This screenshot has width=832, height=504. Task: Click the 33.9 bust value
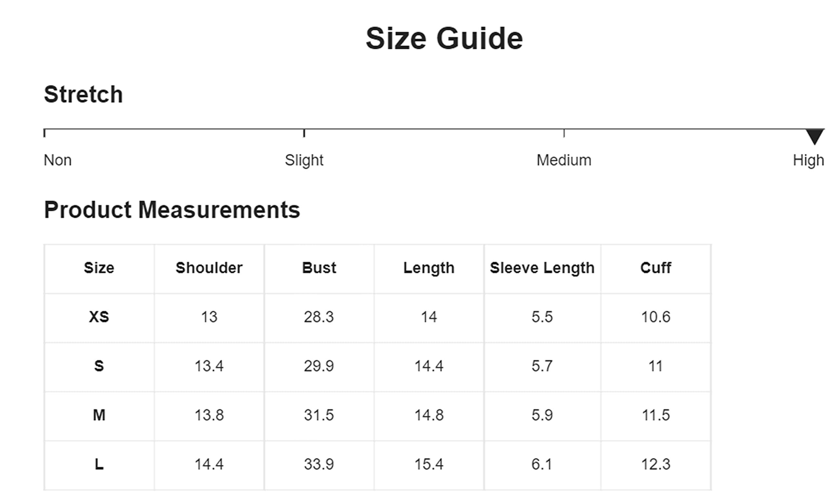tap(319, 464)
